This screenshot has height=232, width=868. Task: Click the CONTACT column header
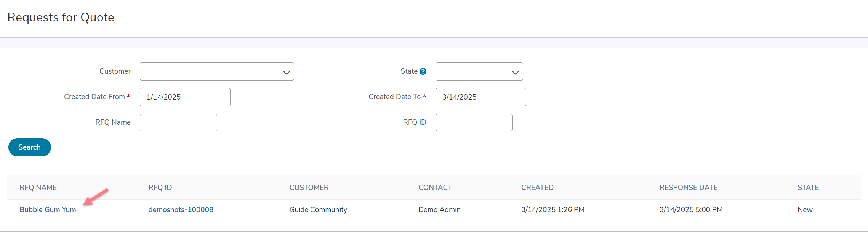click(435, 187)
